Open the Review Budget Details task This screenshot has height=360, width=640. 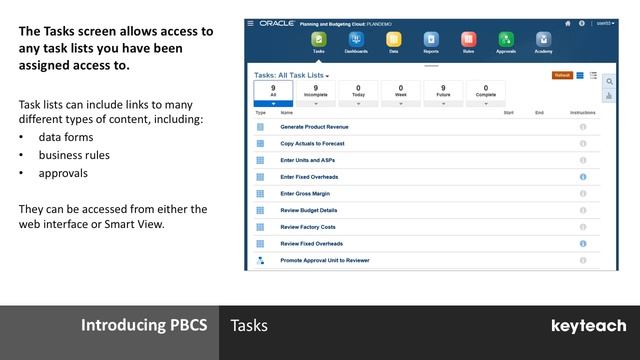[x=309, y=211]
